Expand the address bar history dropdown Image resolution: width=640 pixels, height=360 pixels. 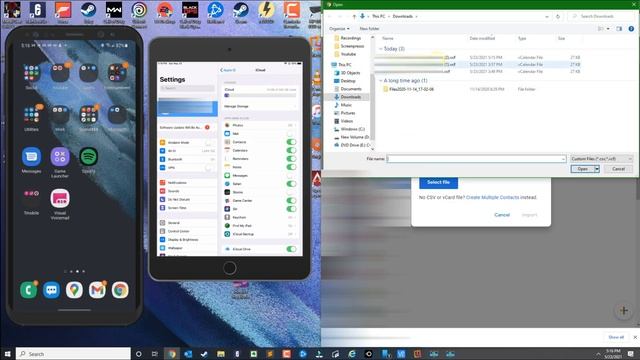pos(547,16)
